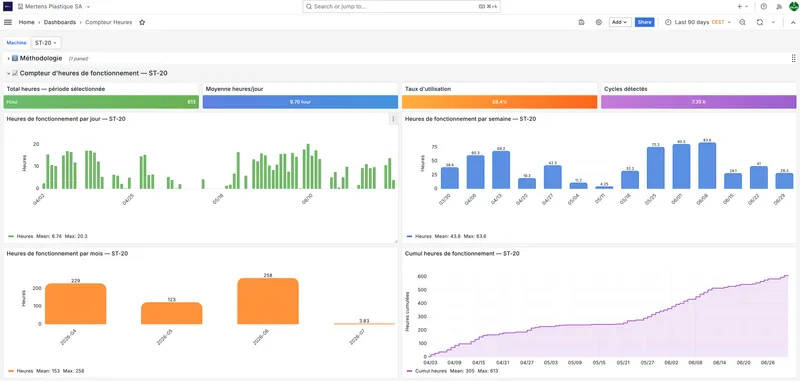Click the Grafana logo in top-left corner

8,7
